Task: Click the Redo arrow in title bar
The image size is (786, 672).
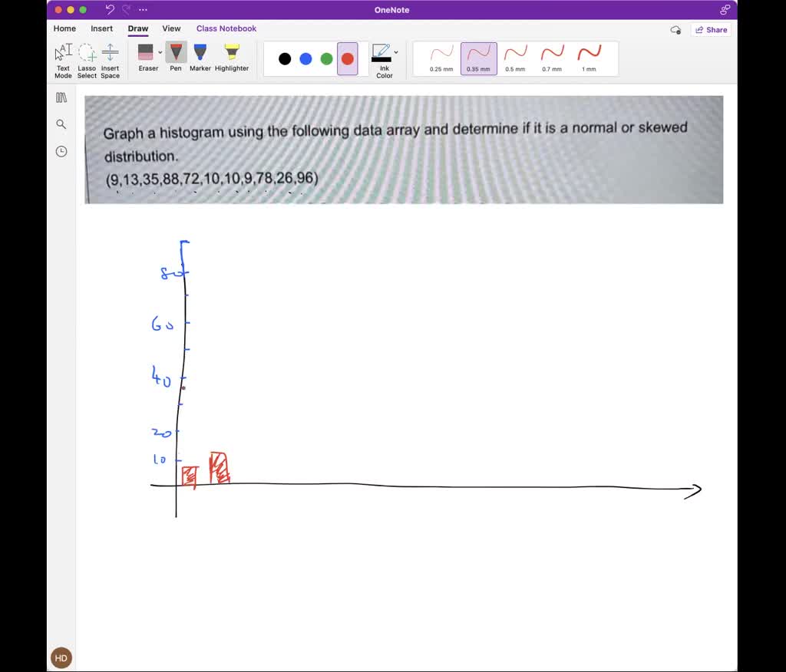Action: click(x=127, y=9)
